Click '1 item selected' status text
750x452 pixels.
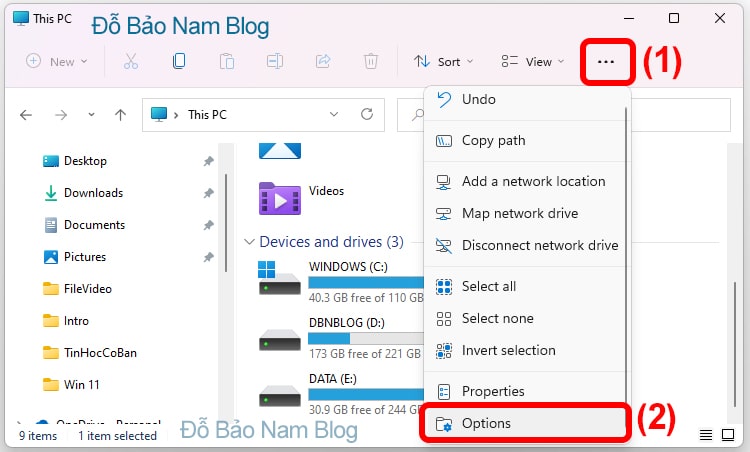coord(118,436)
